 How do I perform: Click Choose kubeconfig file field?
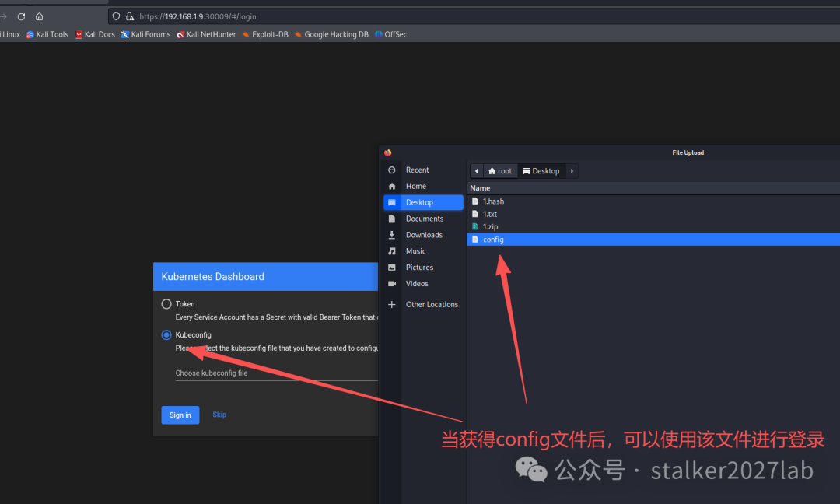pyautogui.click(x=276, y=373)
